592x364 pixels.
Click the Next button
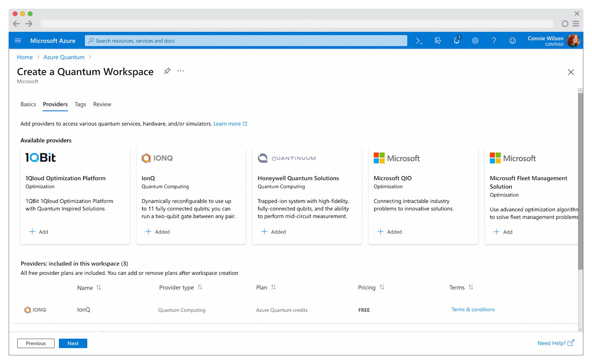point(73,343)
